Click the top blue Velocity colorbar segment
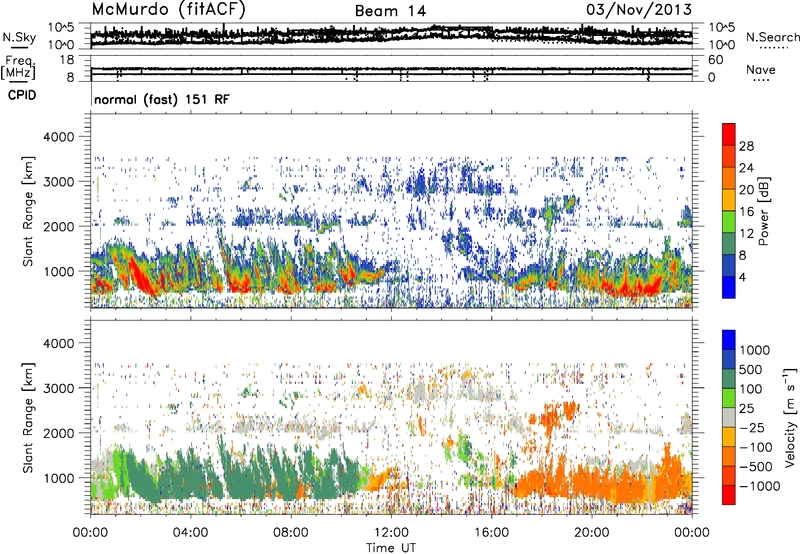The height and width of the screenshot is (554, 800). click(729, 340)
